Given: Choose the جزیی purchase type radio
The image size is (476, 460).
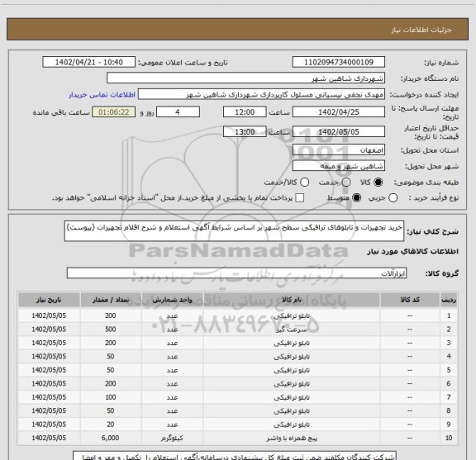Looking at the screenshot, I should 393,198.
